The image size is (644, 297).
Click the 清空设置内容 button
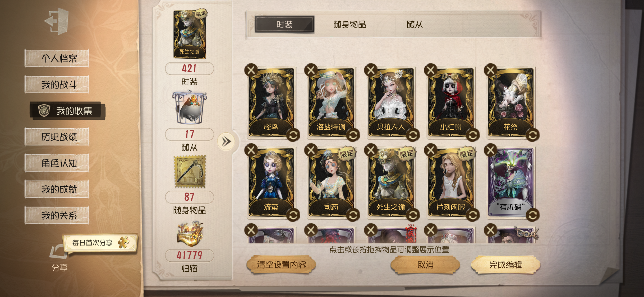281,265
